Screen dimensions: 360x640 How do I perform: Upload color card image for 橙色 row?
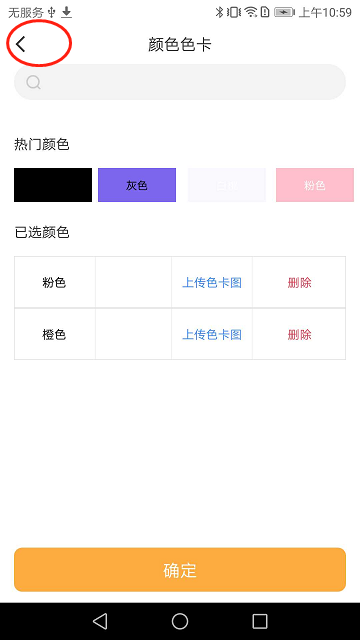[212, 335]
